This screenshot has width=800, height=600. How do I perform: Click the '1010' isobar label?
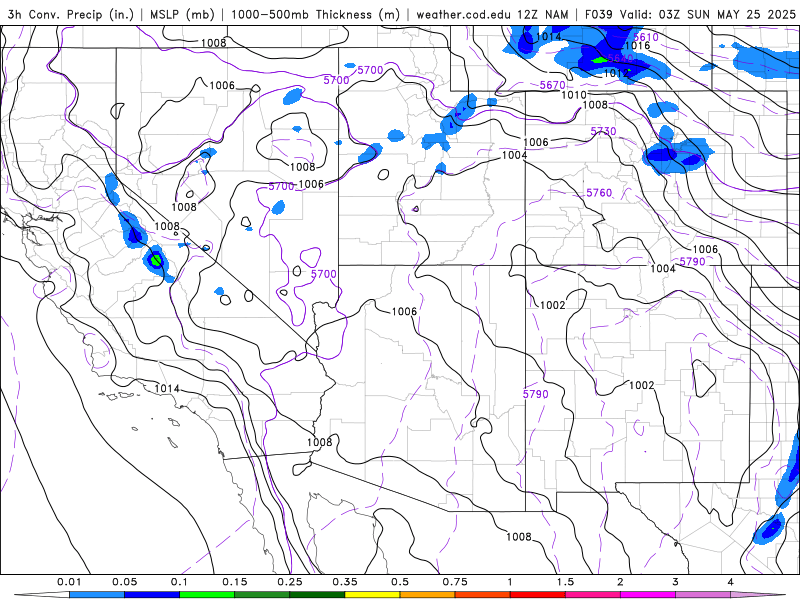[574, 95]
